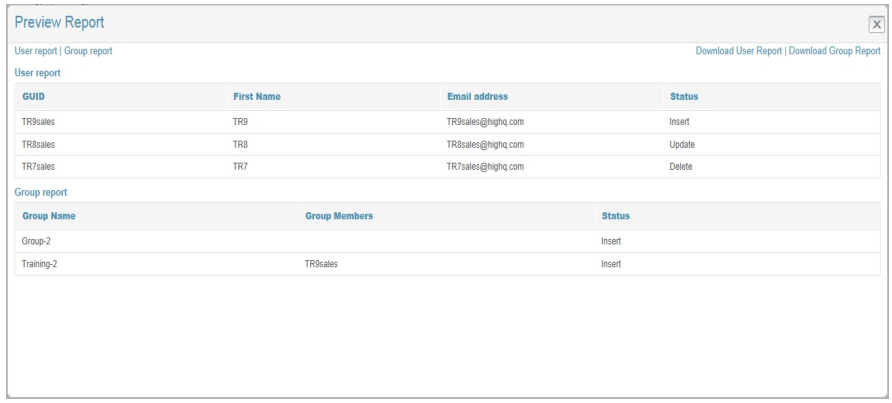This screenshot has width=892, height=403.
Task: Click the Delete status for TR7sales
Action: [681, 166]
